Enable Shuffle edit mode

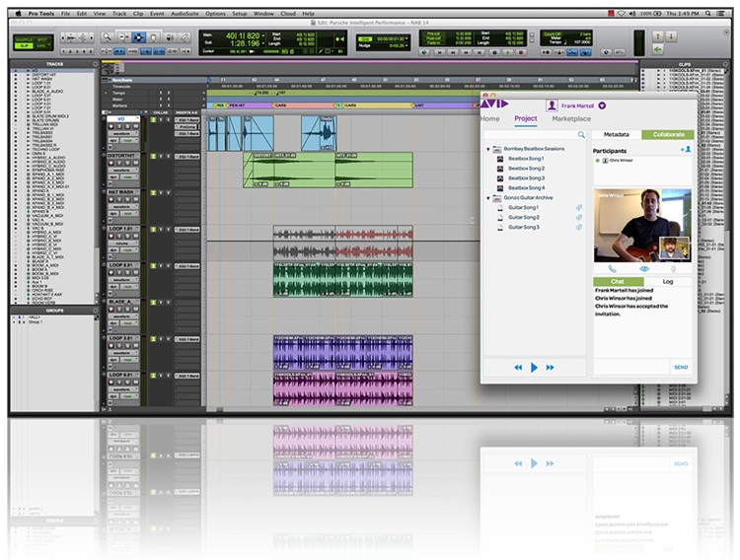click(x=23, y=37)
